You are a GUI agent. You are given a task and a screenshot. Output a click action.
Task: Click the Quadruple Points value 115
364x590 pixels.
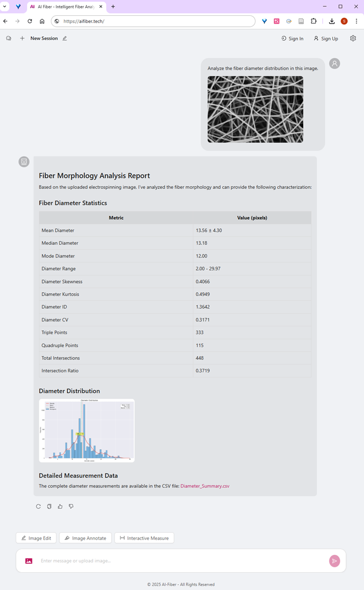point(199,345)
